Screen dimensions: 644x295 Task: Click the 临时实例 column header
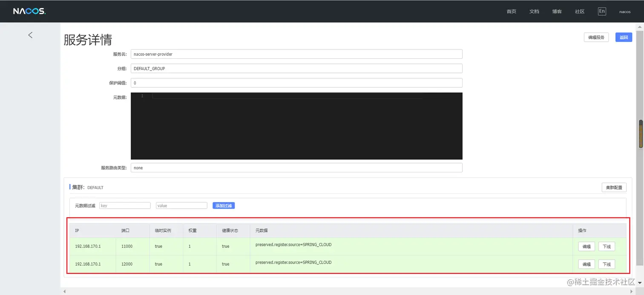click(x=163, y=230)
